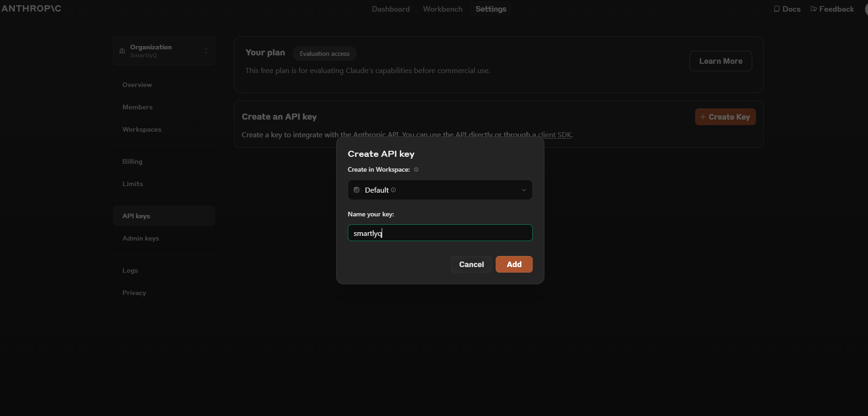Click the Name your key input field

(440, 233)
